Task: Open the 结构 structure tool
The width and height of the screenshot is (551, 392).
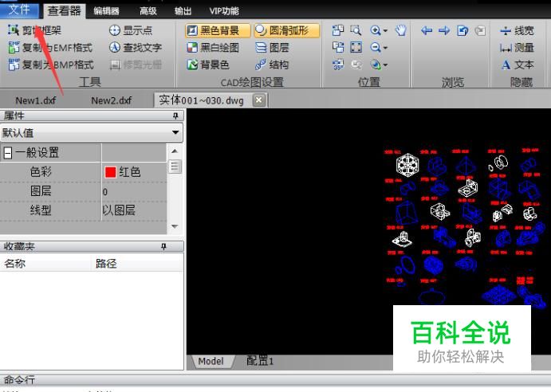Action: [x=272, y=65]
